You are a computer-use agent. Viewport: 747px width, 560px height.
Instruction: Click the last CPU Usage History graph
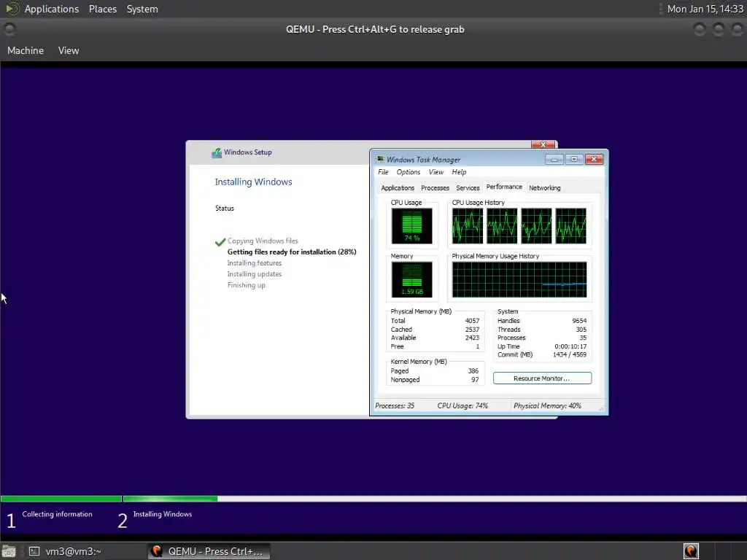570,226
